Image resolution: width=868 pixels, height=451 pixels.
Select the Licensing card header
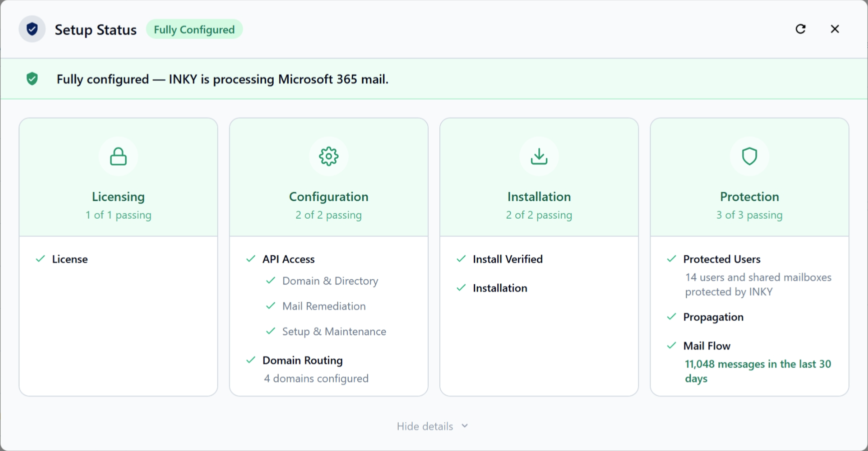coord(118,197)
